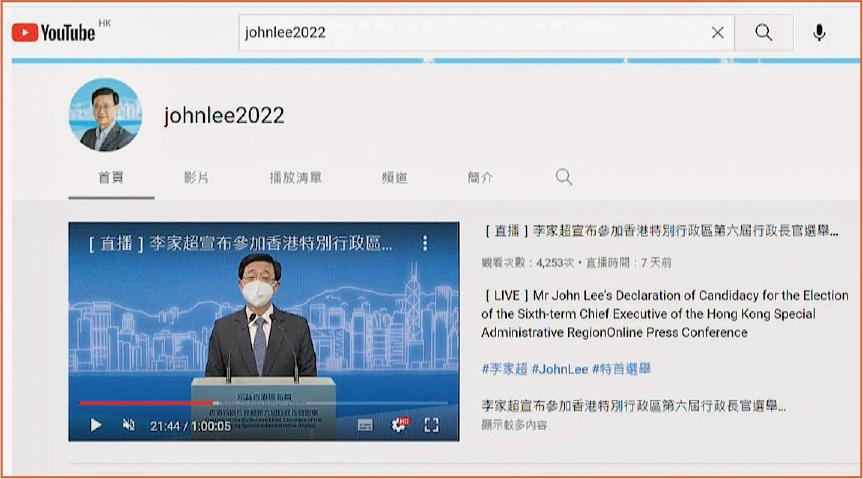Open the video's three-dot menu

coord(425,243)
